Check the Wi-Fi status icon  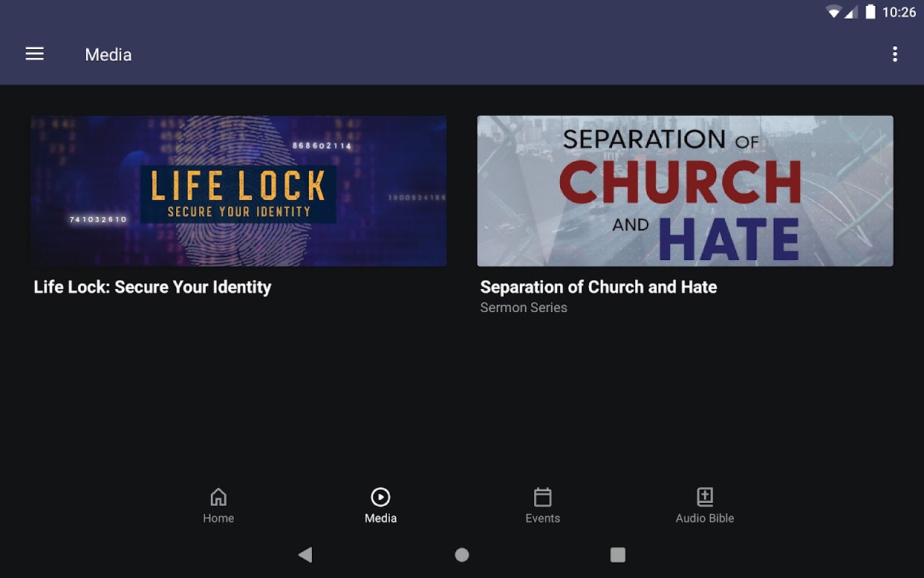834,12
